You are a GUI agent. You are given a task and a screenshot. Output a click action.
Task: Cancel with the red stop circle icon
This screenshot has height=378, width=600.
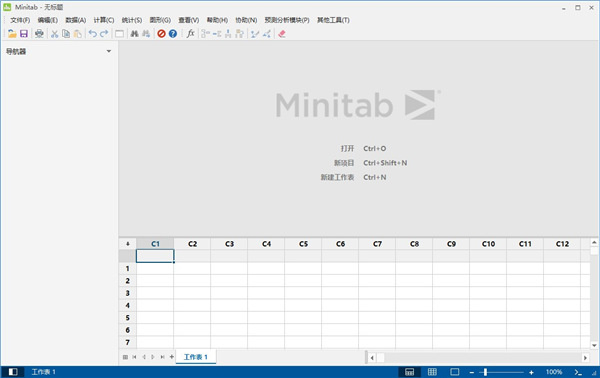[x=161, y=34]
